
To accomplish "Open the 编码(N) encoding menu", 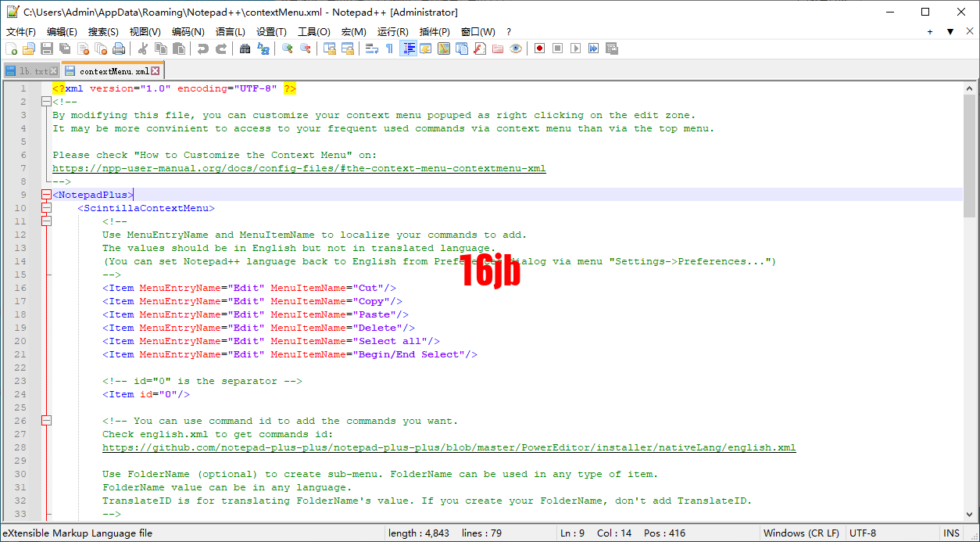I will tap(188, 32).
